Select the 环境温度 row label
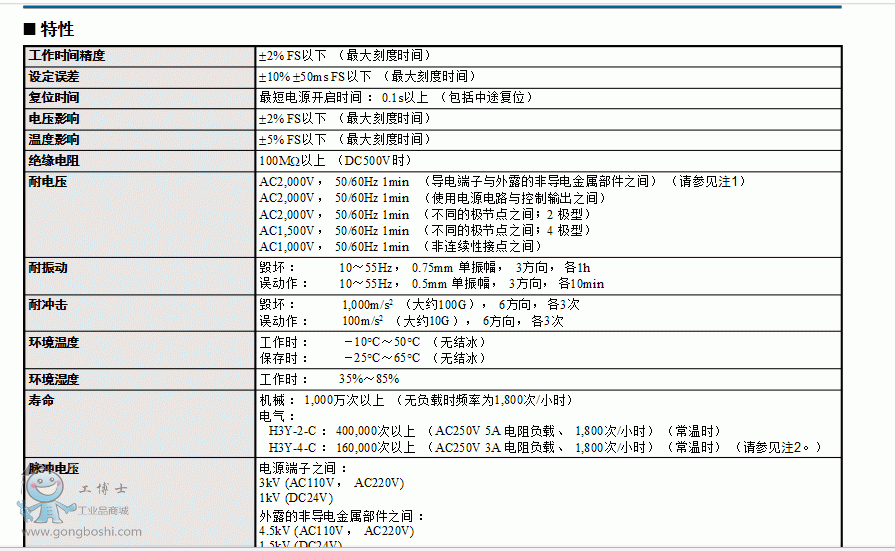895x551 pixels. (54, 343)
